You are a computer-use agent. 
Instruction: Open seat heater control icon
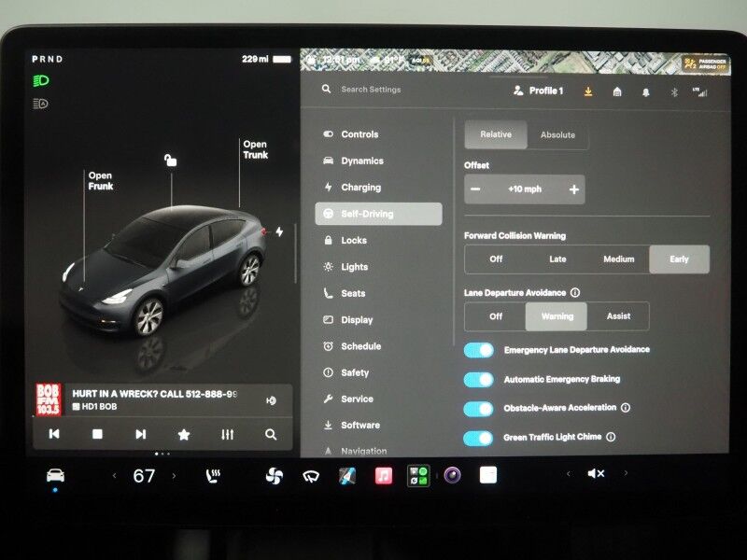click(213, 475)
